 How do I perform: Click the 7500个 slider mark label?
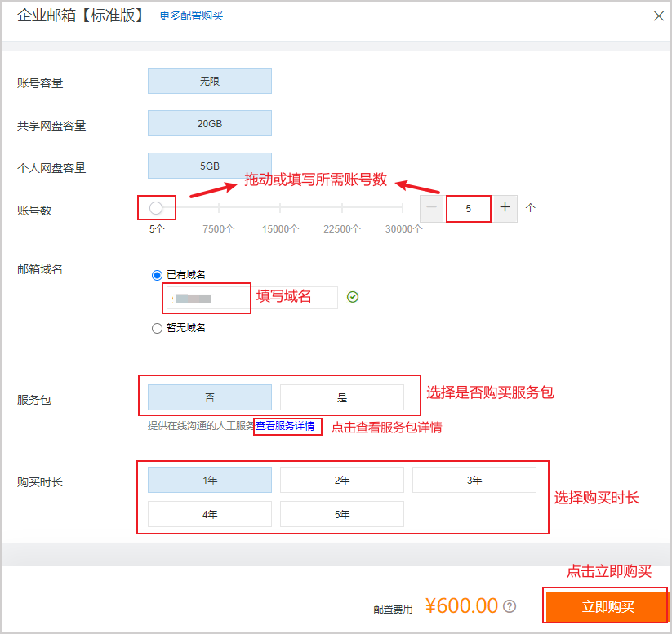coord(219,229)
